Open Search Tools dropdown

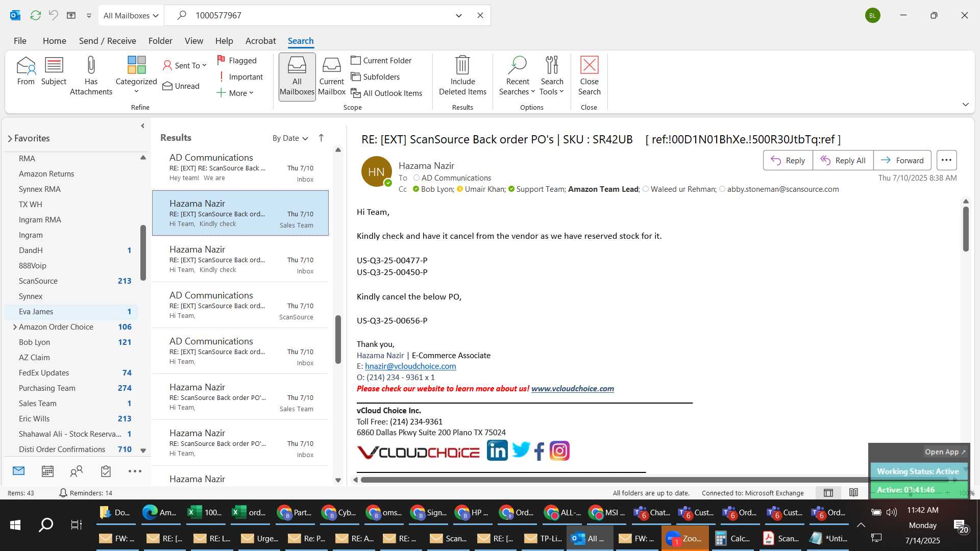[x=552, y=76]
